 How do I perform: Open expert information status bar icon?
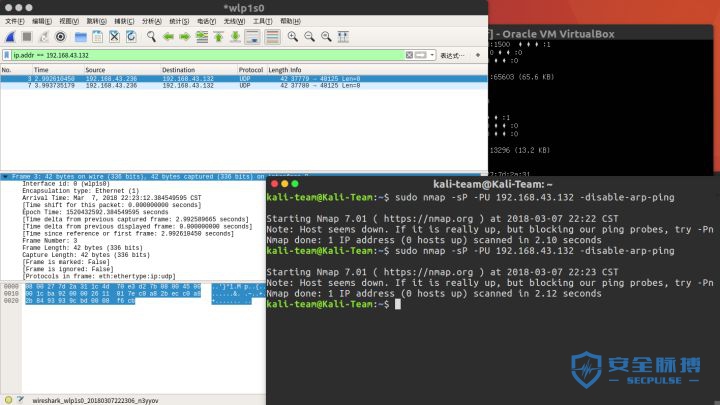coord(8,400)
